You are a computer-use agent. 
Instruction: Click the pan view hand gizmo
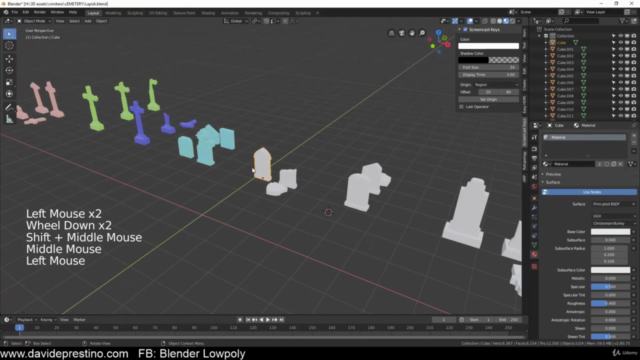coord(412,33)
